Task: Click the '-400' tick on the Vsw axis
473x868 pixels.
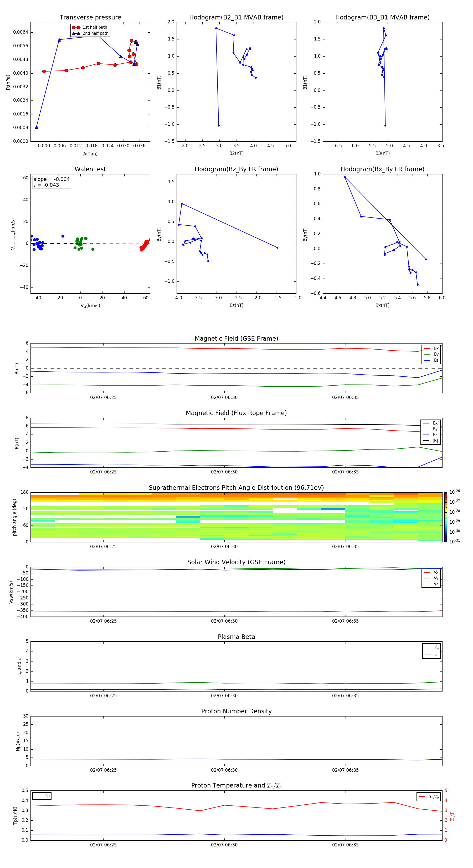Action: 23,617
